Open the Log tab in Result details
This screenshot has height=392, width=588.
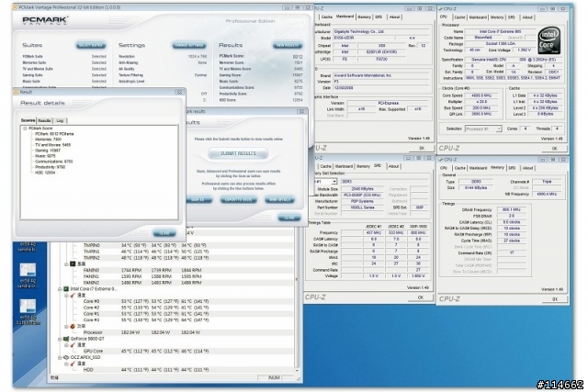pos(60,120)
